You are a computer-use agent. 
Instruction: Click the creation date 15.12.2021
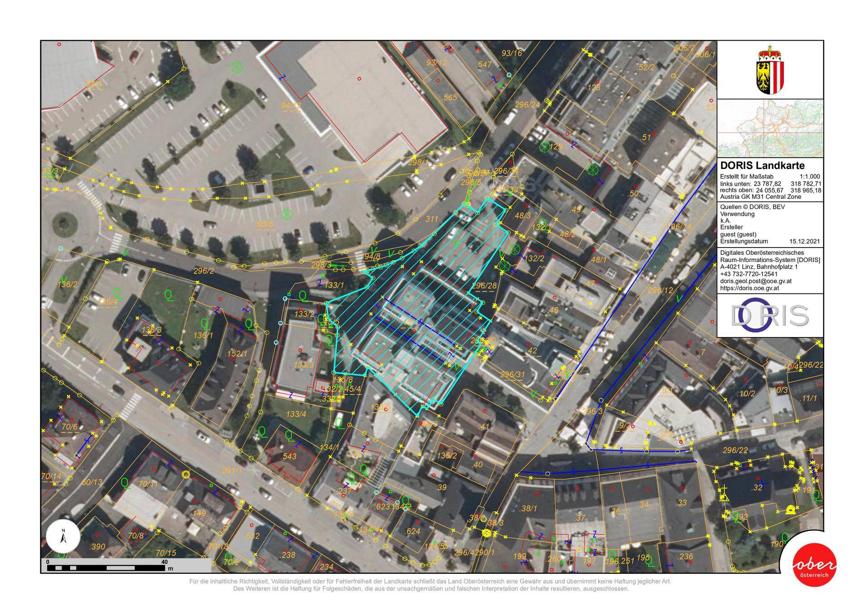point(804,241)
